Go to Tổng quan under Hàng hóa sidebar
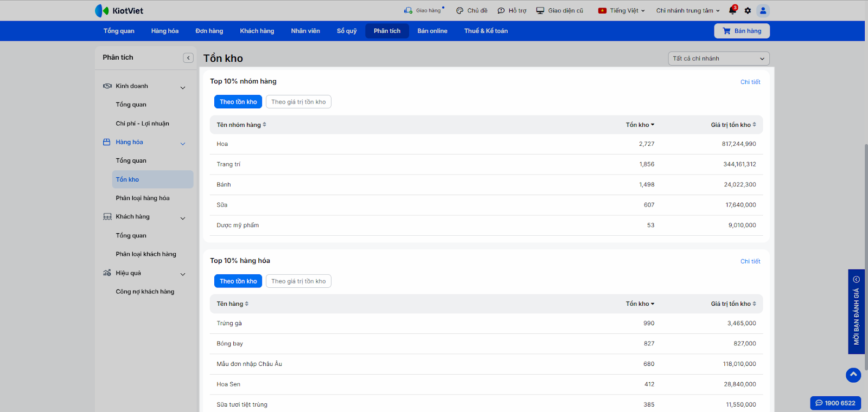 [x=131, y=160]
